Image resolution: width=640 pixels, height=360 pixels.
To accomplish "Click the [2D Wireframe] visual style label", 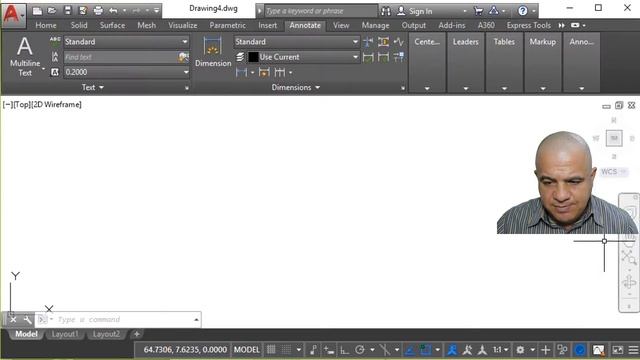I will click(x=56, y=104).
